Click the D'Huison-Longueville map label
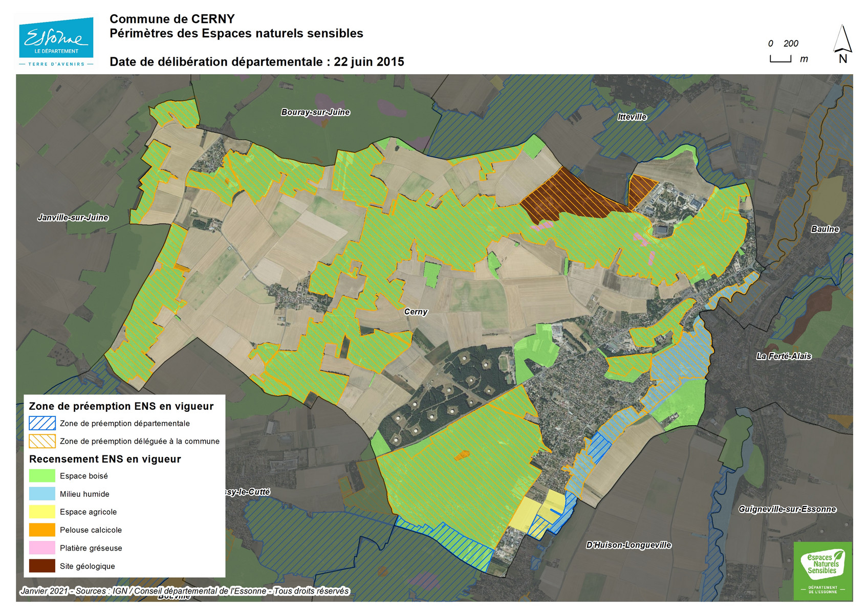868x614 pixels. click(628, 545)
